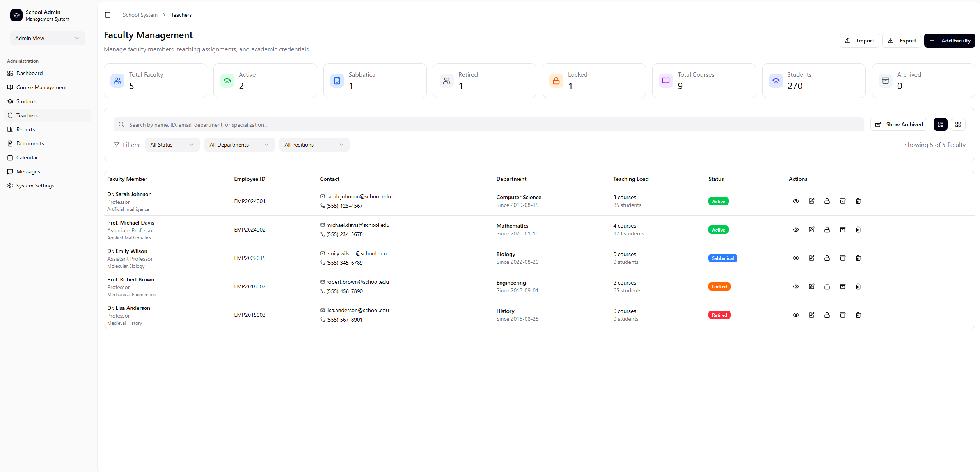
Task: Open Messages from the sidebar
Action: (x=28, y=171)
